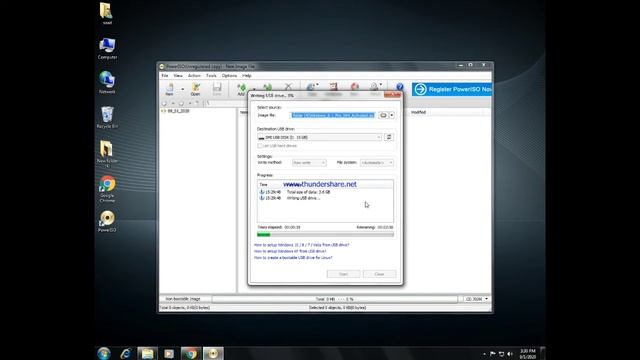Click the Modified column header
Screen dimensions: 640x360
pyautogui.click(x=418, y=112)
